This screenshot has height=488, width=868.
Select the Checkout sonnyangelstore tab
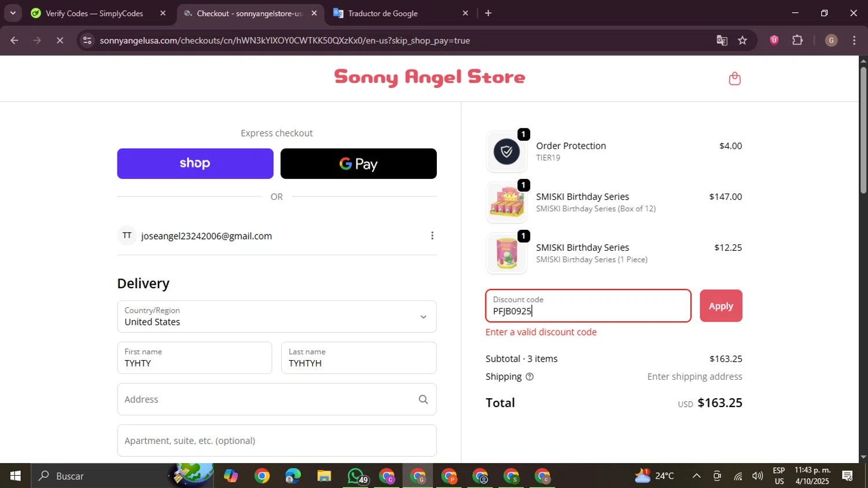click(249, 13)
